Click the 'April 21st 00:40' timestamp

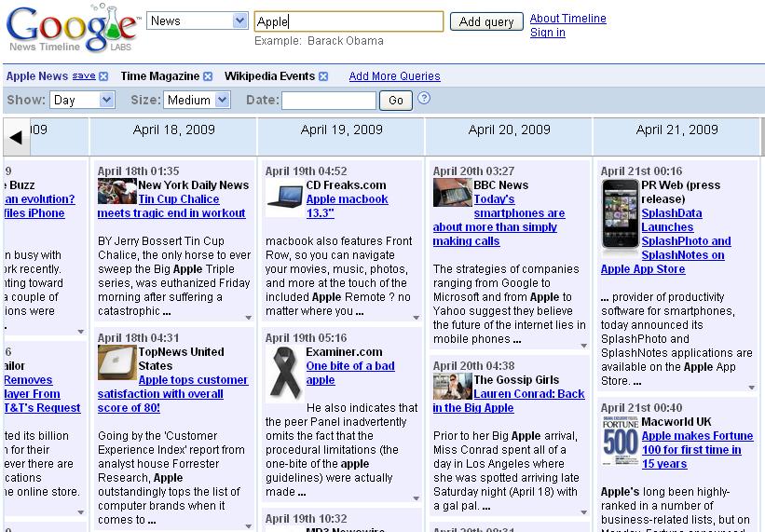(x=642, y=408)
